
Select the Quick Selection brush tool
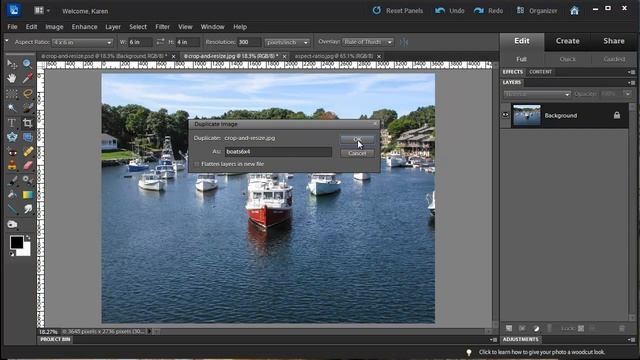27,108
